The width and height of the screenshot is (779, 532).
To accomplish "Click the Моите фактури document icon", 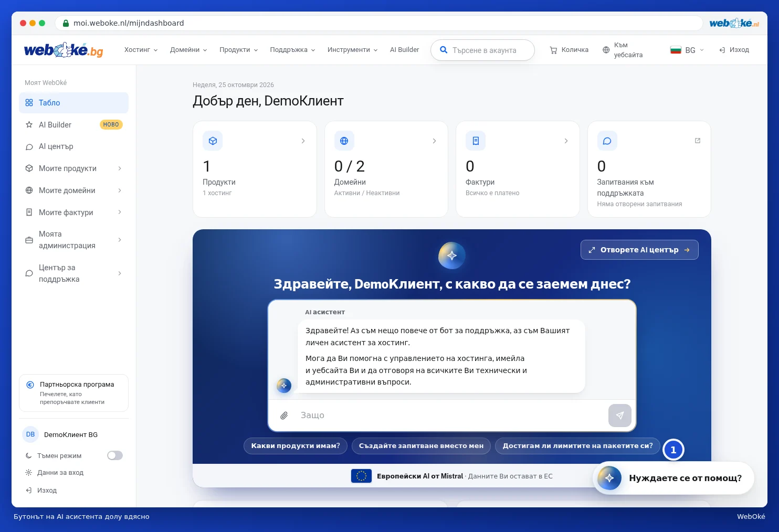I will pyautogui.click(x=29, y=212).
